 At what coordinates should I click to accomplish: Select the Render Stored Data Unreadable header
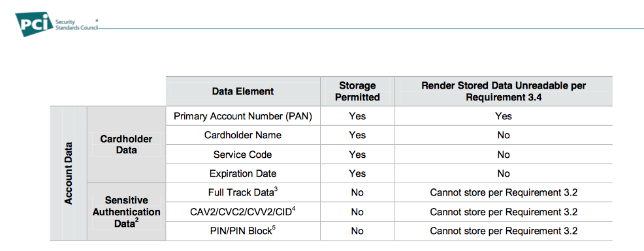click(504, 91)
